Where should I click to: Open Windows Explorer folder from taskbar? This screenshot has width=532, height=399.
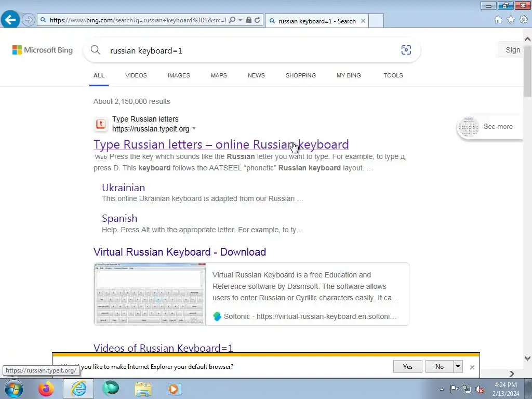143,389
